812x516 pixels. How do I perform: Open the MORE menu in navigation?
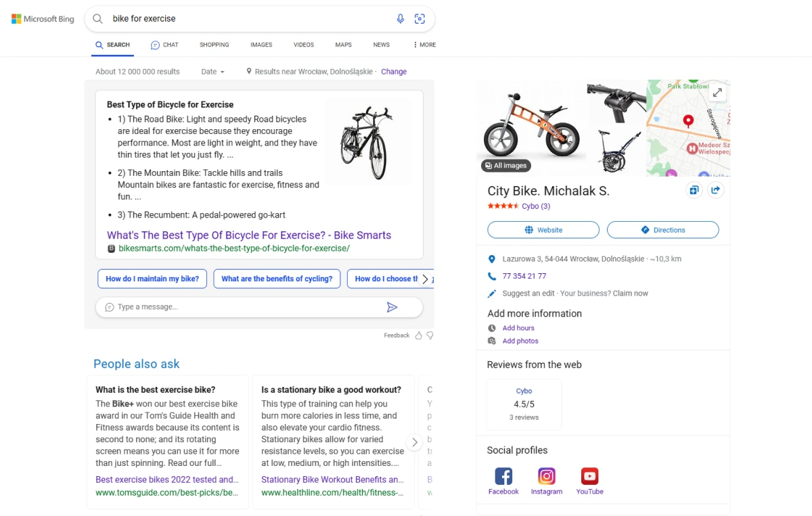pos(424,45)
